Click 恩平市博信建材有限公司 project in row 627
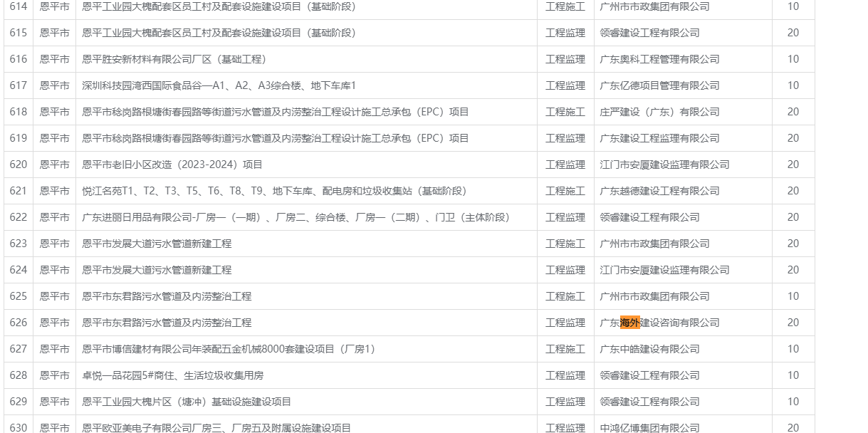The height and width of the screenshot is (433, 868). [229, 349]
